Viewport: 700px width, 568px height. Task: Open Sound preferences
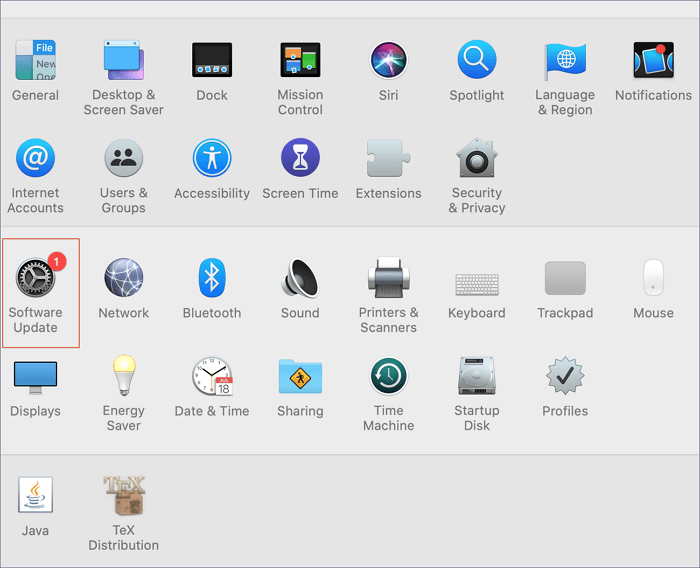[x=300, y=278]
